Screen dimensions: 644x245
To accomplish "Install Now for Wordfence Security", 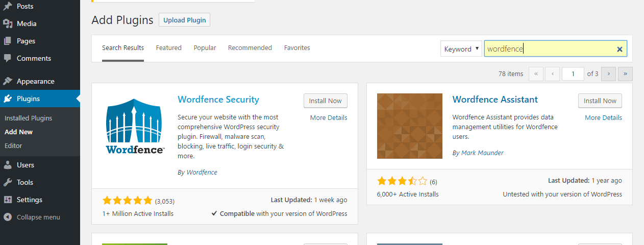I will click(326, 101).
